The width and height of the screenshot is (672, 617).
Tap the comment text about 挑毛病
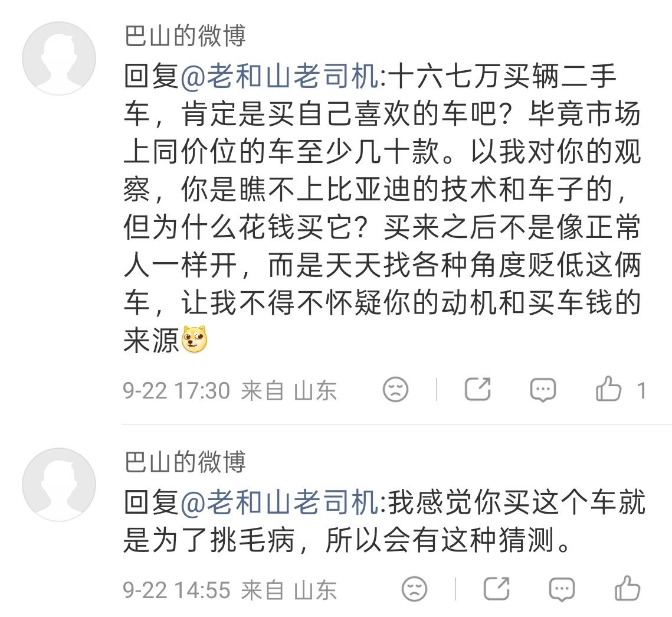(x=385, y=521)
